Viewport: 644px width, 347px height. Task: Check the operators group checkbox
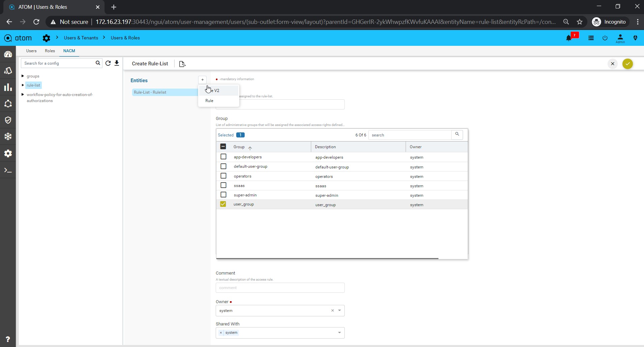[223, 176]
